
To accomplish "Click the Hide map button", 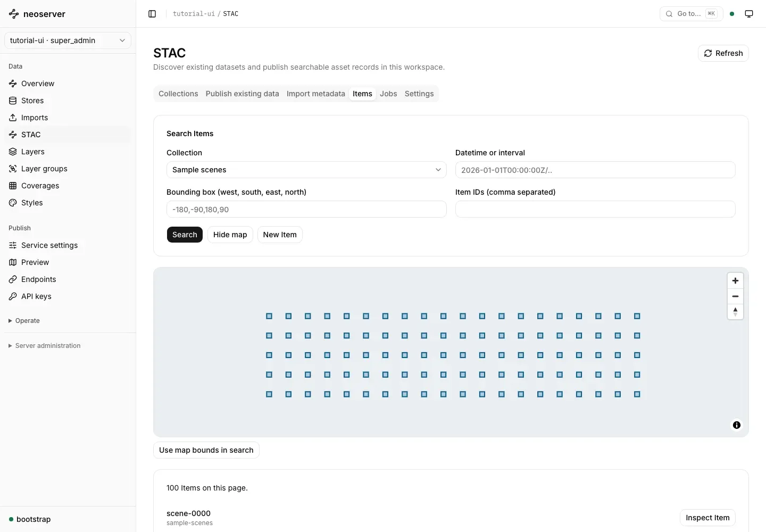I will click(x=230, y=235).
